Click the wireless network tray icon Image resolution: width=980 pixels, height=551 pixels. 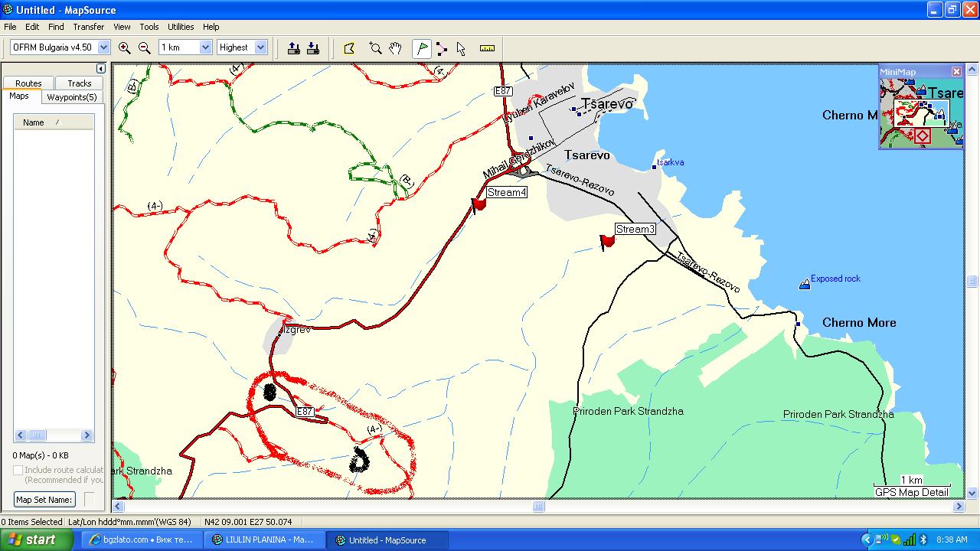click(x=881, y=540)
